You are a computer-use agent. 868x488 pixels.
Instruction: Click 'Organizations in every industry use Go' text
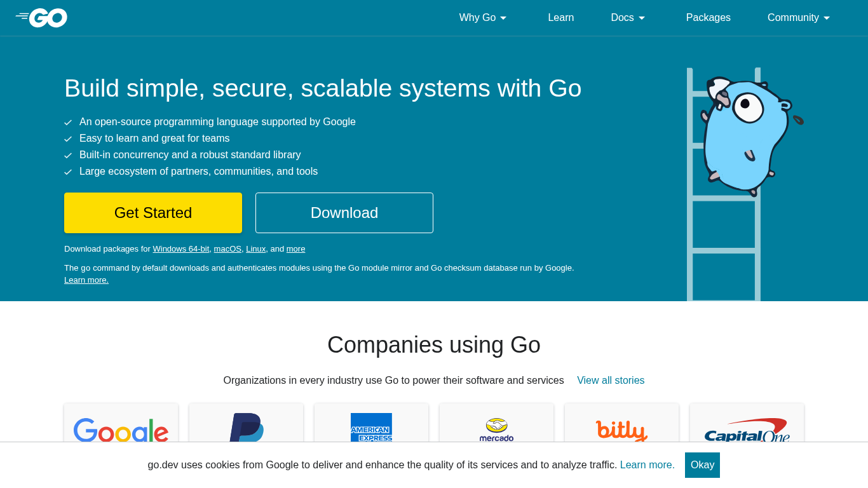pyautogui.click(x=393, y=381)
